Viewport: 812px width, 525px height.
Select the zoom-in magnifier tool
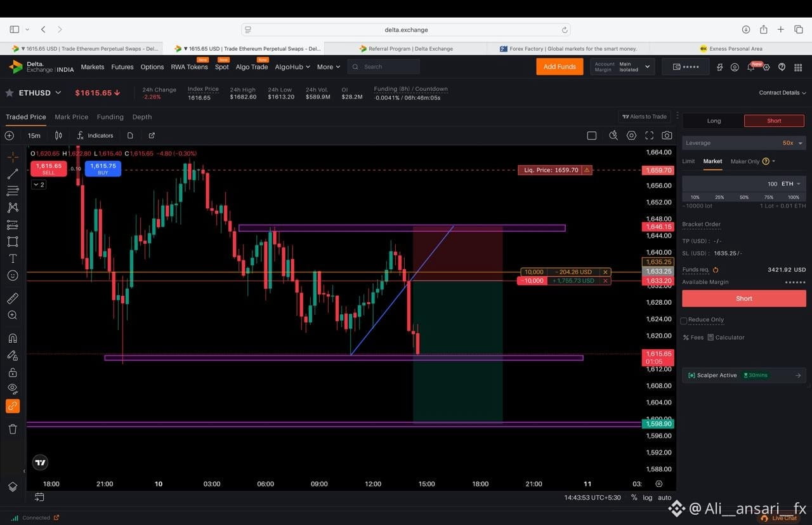13,316
